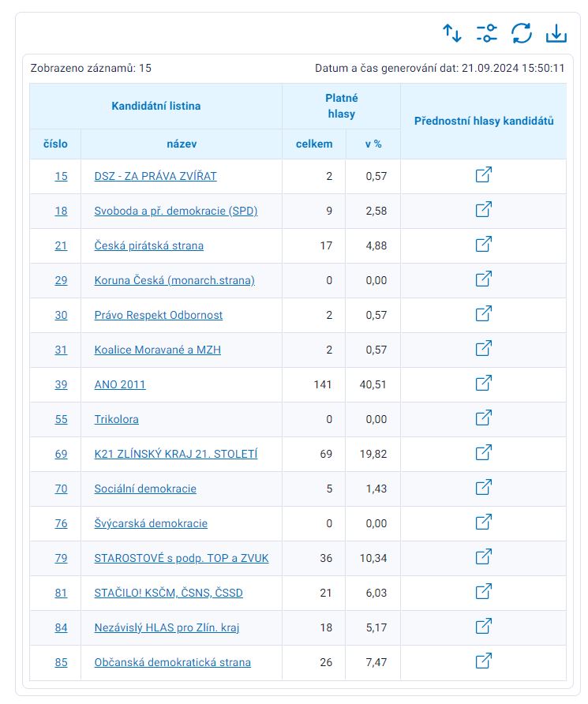Click the 'Kandidátní listina' header

(x=155, y=106)
